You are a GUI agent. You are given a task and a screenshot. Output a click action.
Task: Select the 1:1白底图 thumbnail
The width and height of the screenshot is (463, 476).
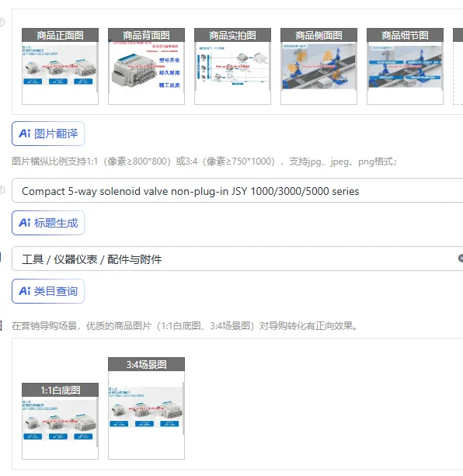(x=60, y=421)
